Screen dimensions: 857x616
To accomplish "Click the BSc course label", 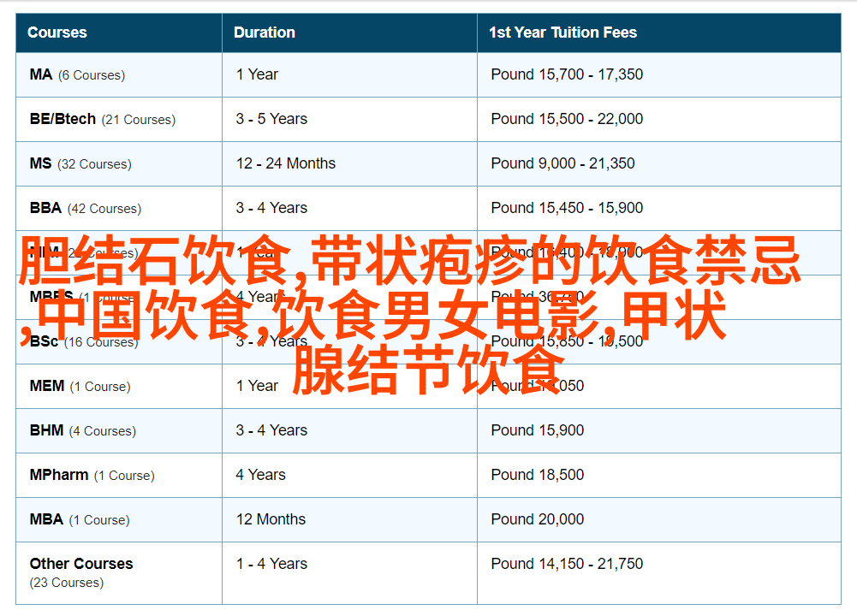I will pyautogui.click(x=44, y=341).
